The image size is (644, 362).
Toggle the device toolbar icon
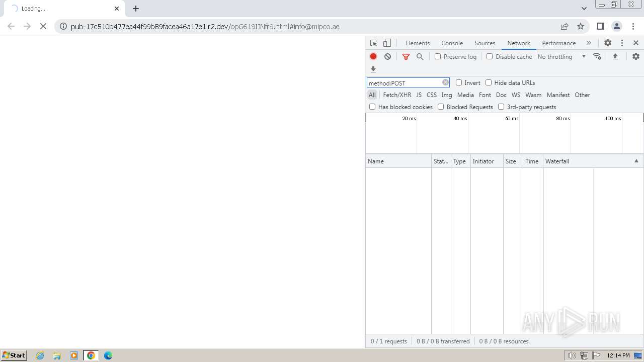[387, 43]
